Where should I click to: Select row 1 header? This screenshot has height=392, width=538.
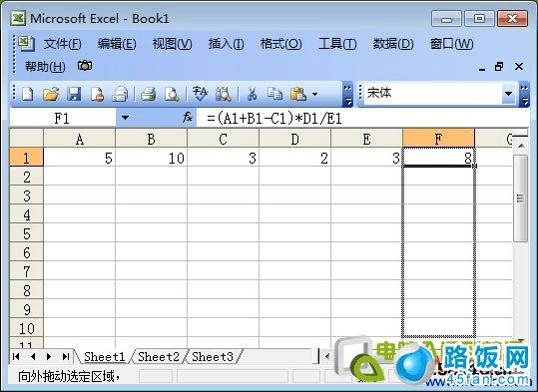(26, 158)
